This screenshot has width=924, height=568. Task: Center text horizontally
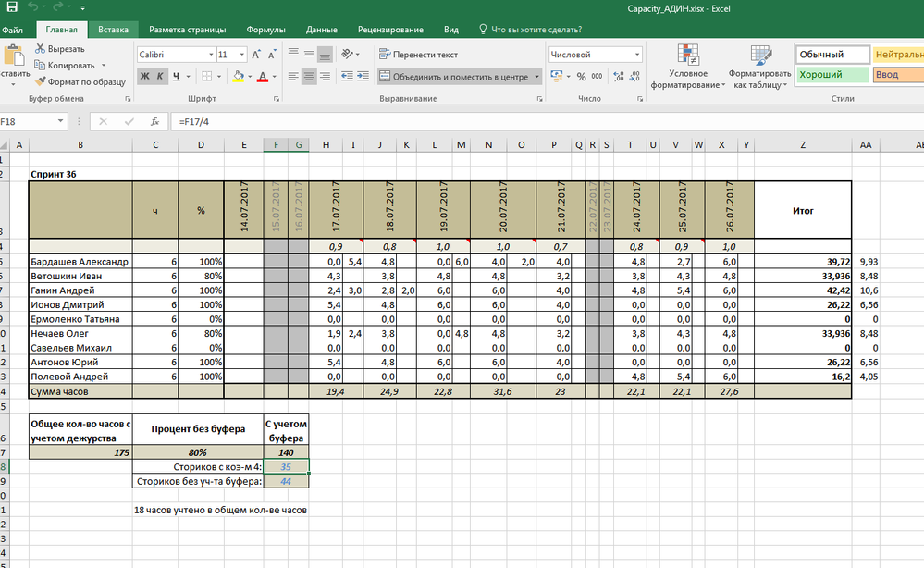coord(309,77)
